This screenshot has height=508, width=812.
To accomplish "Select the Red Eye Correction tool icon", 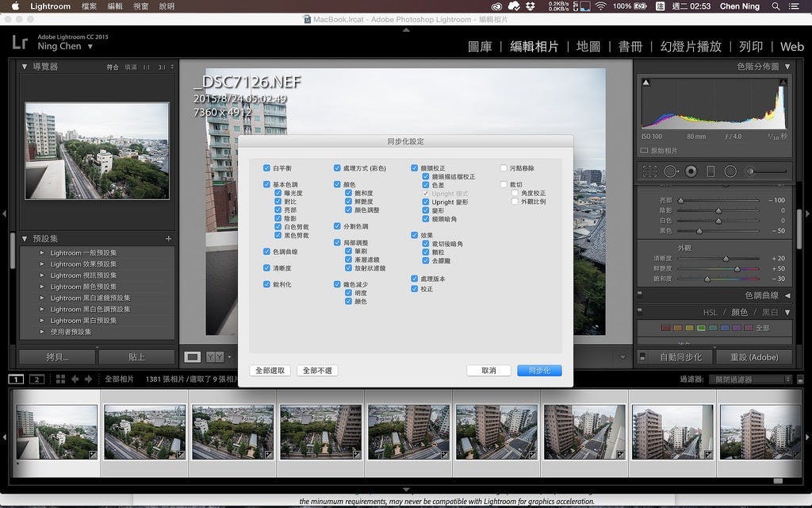I will pyautogui.click(x=691, y=171).
